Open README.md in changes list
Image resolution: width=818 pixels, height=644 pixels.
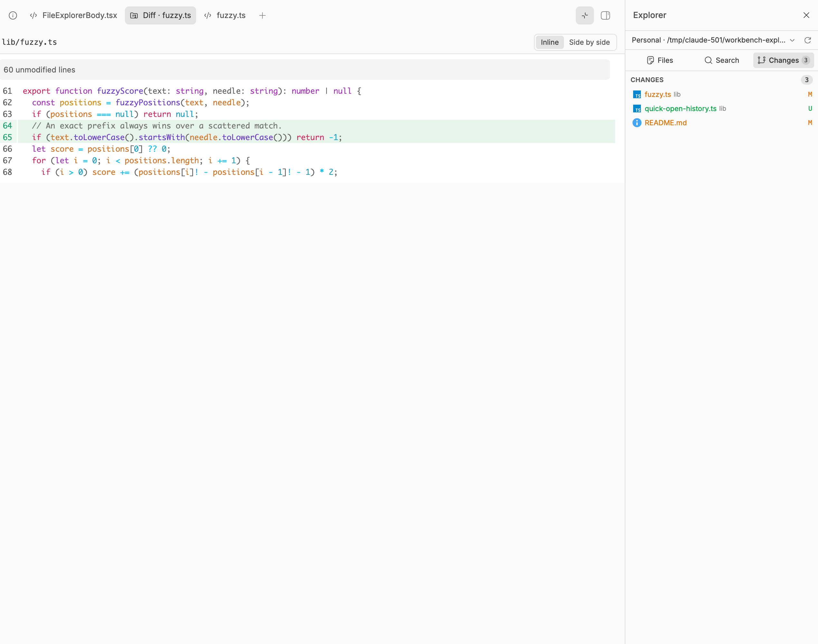tap(721, 123)
